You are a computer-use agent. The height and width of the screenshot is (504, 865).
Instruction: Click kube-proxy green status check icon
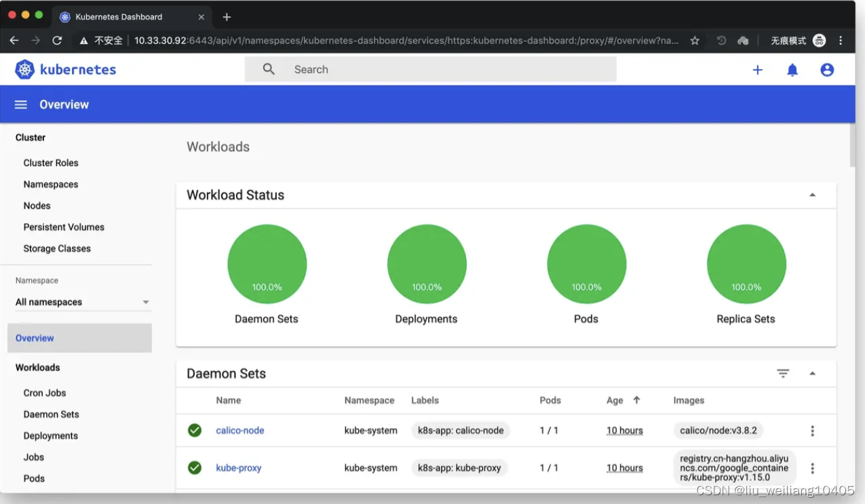195,467
